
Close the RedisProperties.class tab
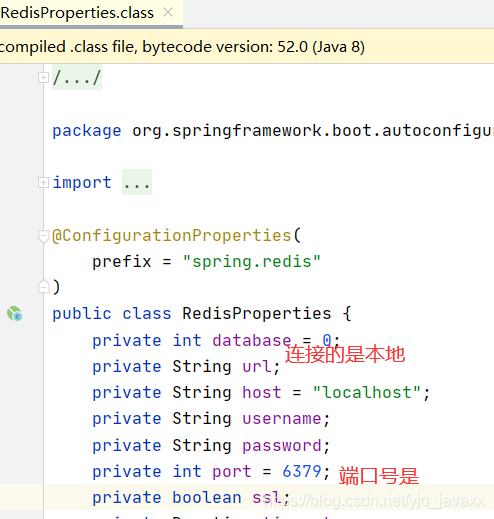(168, 13)
